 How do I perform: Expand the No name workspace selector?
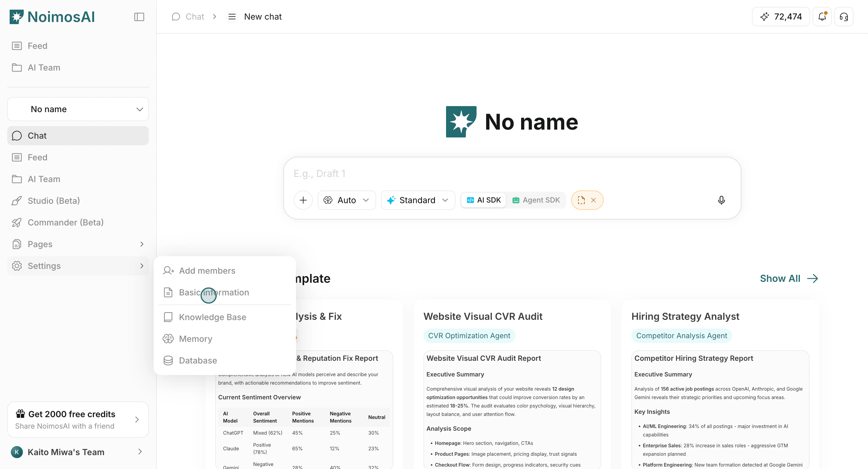pyautogui.click(x=78, y=109)
